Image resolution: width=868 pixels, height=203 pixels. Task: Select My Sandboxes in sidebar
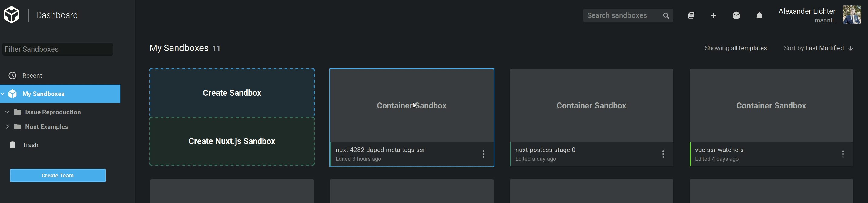[x=60, y=94]
